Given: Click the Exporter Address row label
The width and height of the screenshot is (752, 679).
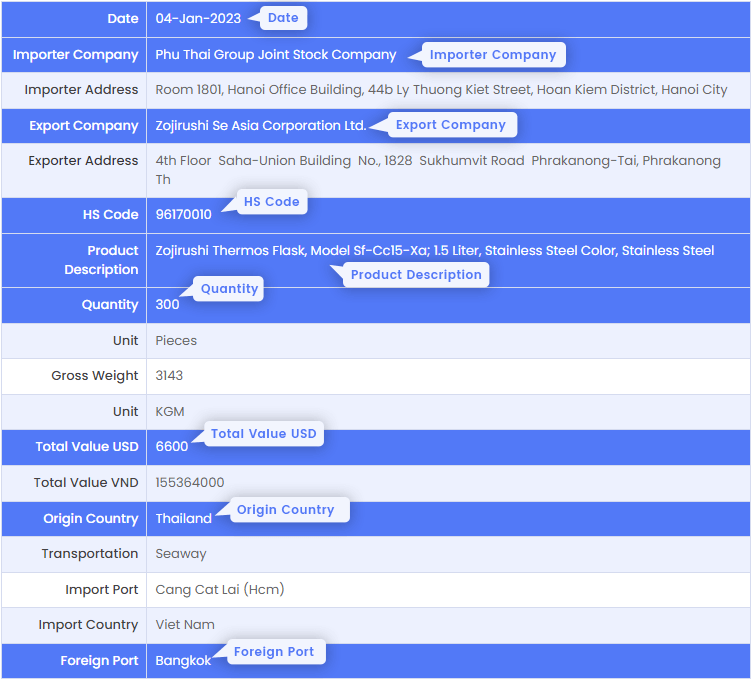Looking at the screenshot, I should tap(83, 161).
